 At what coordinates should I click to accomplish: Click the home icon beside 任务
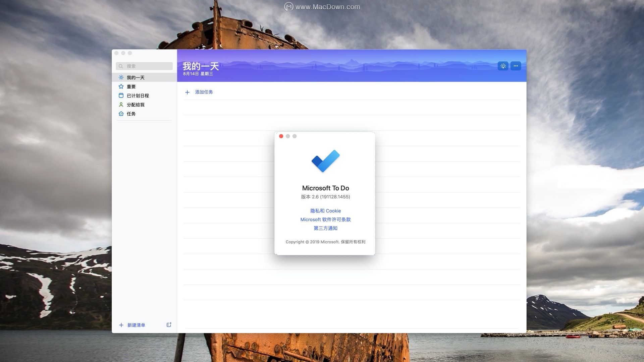121,114
